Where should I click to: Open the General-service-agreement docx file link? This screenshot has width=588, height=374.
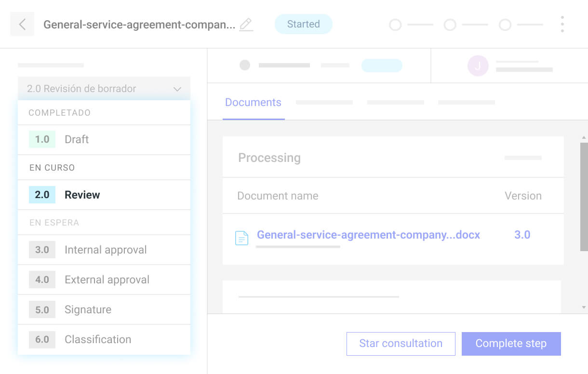368,235
